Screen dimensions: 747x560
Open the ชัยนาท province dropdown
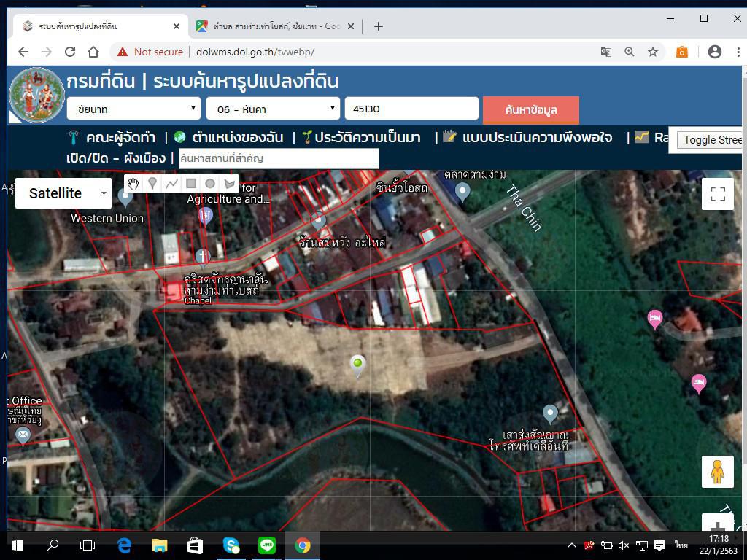133,109
